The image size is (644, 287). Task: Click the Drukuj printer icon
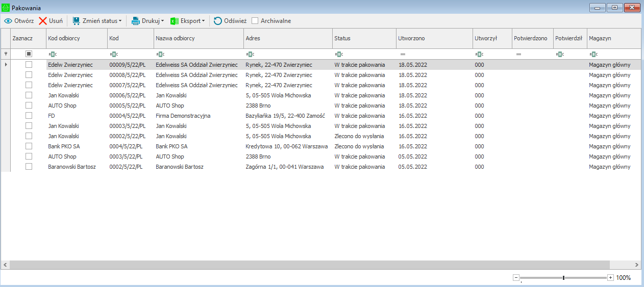click(136, 21)
